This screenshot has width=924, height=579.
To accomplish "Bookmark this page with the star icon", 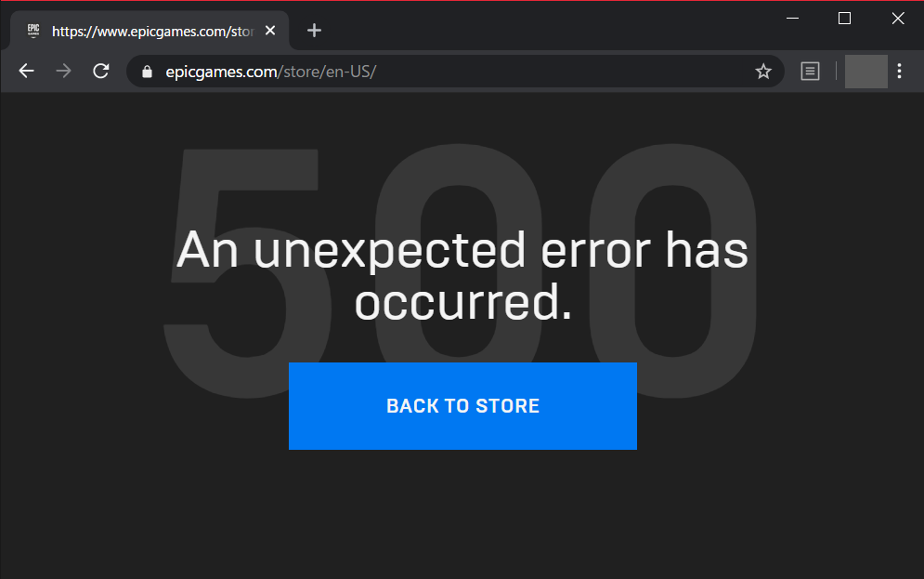I will pos(763,72).
